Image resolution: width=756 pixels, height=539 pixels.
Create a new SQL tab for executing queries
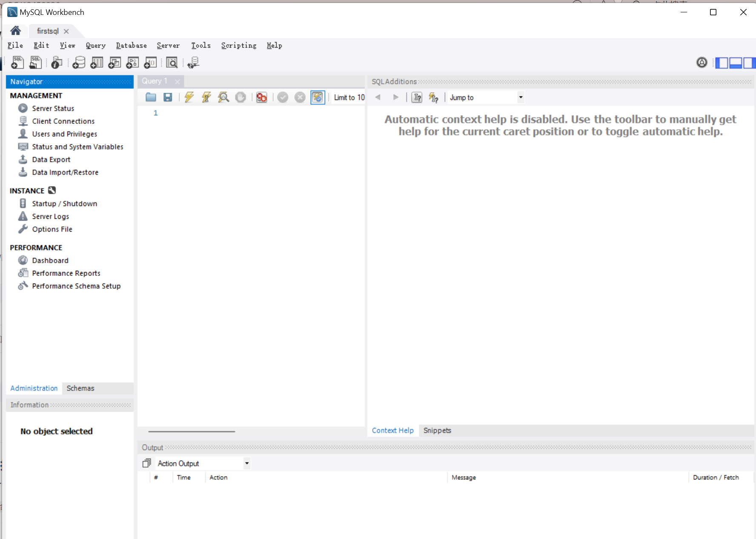click(x=17, y=63)
